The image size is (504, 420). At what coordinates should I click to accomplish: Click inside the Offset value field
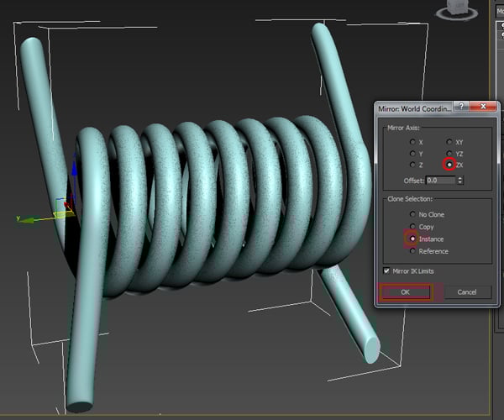pos(439,181)
